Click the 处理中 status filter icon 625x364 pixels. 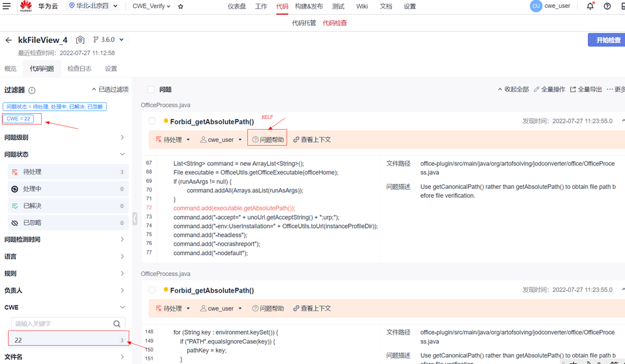point(15,189)
